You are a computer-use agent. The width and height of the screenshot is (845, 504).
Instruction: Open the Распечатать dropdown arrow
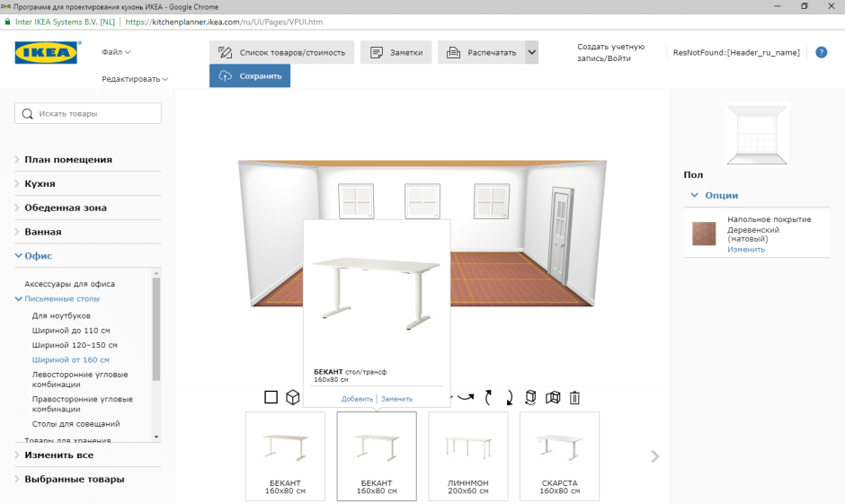532,52
